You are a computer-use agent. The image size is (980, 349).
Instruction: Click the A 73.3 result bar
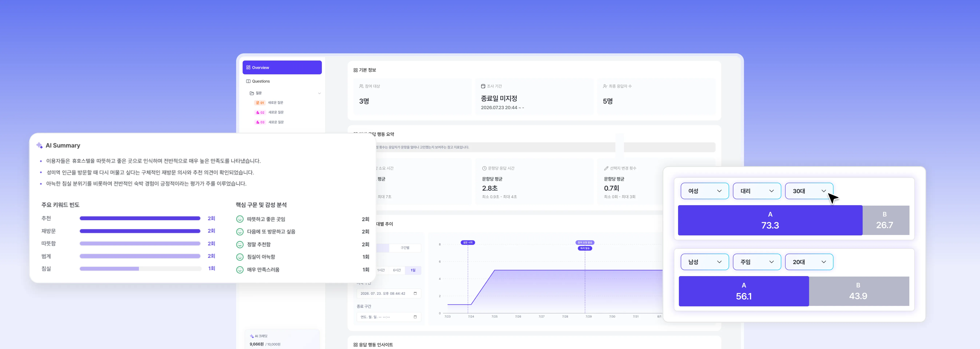pyautogui.click(x=770, y=220)
